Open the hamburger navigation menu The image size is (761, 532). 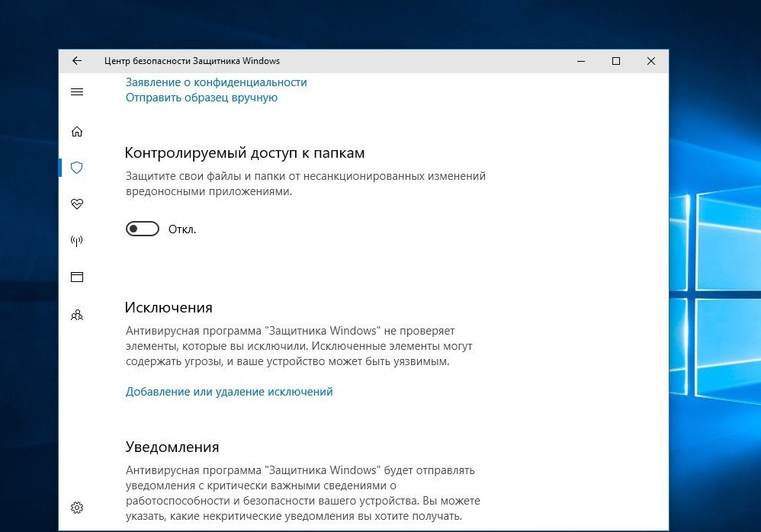click(x=77, y=92)
